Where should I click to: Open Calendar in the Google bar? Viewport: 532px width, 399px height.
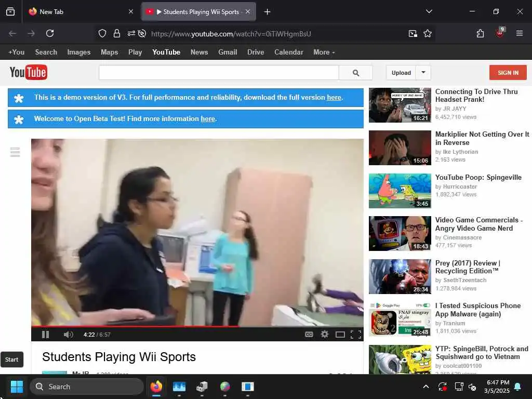coord(289,52)
